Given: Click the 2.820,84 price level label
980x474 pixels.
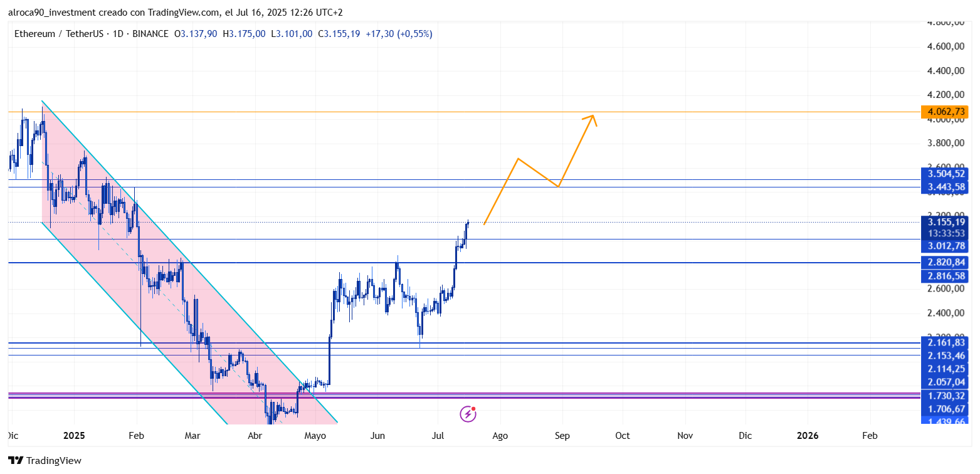Looking at the screenshot, I should click(x=944, y=262).
